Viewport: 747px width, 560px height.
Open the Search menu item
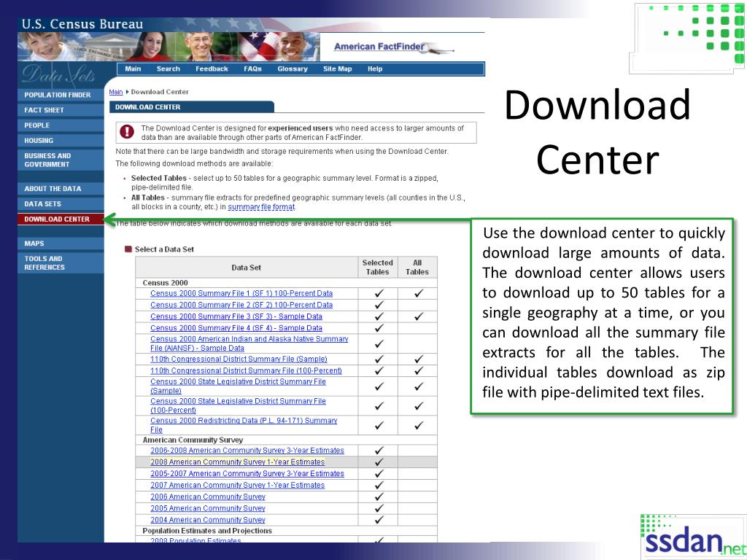click(169, 69)
